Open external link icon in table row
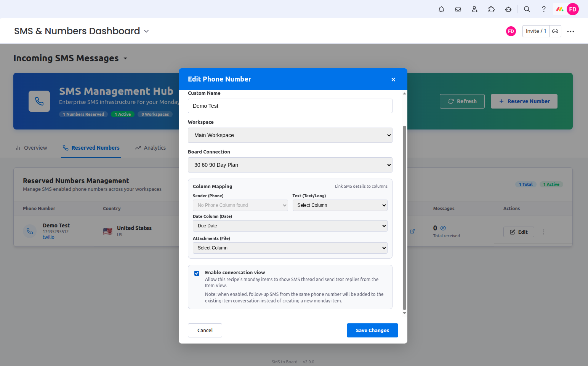This screenshot has width=588, height=366. (x=412, y=231)
